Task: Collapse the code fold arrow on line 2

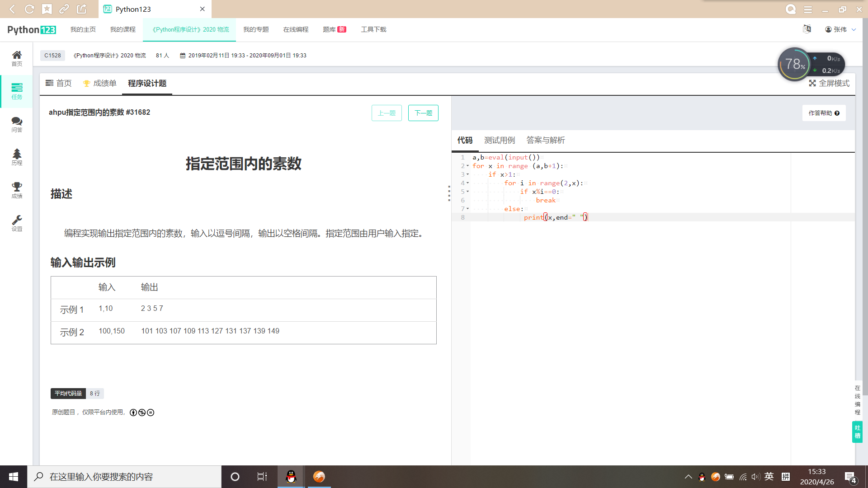Action: point(467,166)
